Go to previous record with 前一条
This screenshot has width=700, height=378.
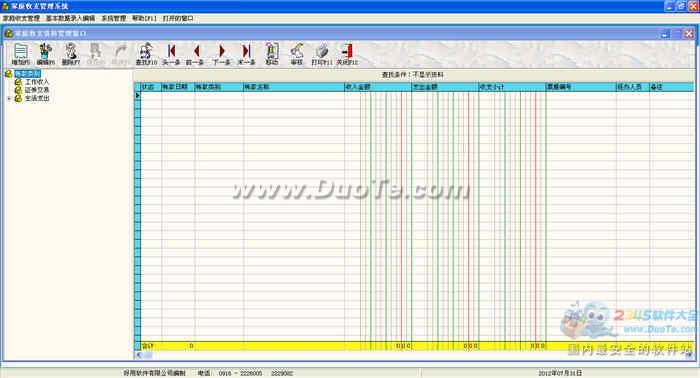pos(195,54)
